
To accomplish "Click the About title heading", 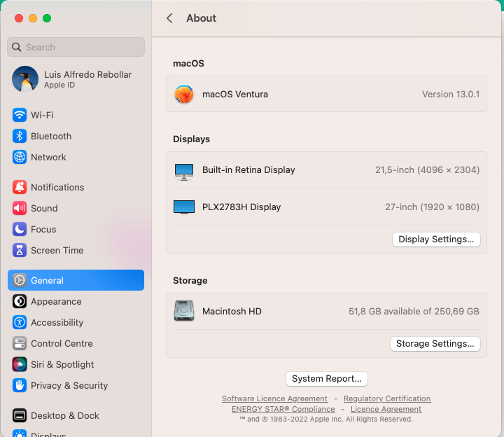I will point(201,18).
